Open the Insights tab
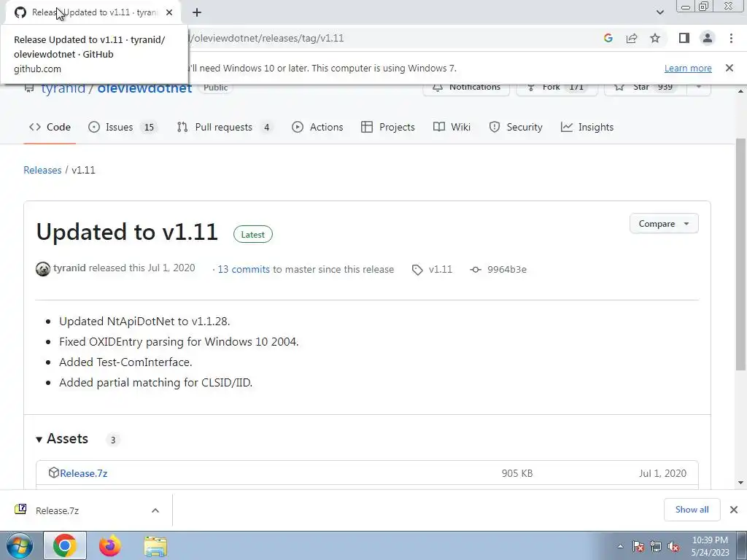The width and height of the screenshot is (747, 560). point(587,127)
